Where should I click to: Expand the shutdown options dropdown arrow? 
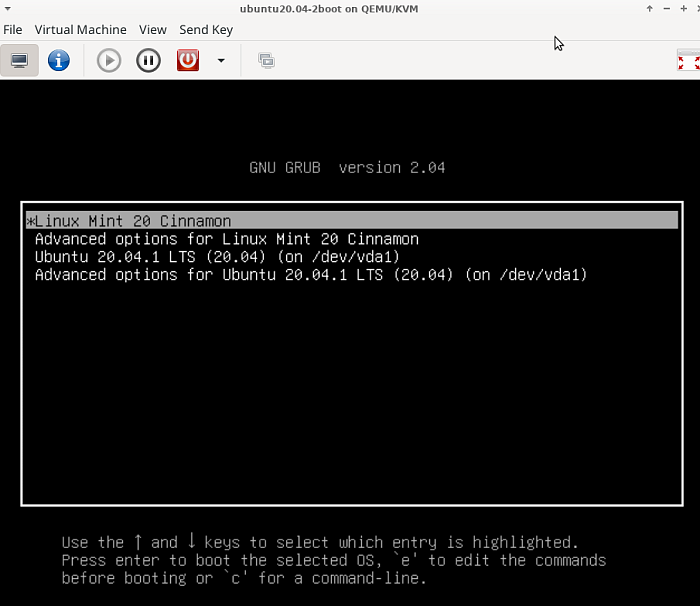tap(221, 60)
